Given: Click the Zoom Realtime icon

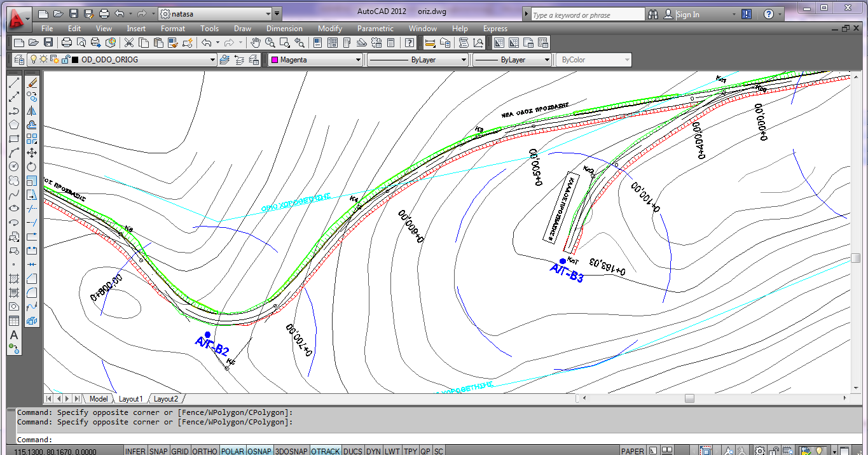Looking at the screenshot, I should click(270, 43).
